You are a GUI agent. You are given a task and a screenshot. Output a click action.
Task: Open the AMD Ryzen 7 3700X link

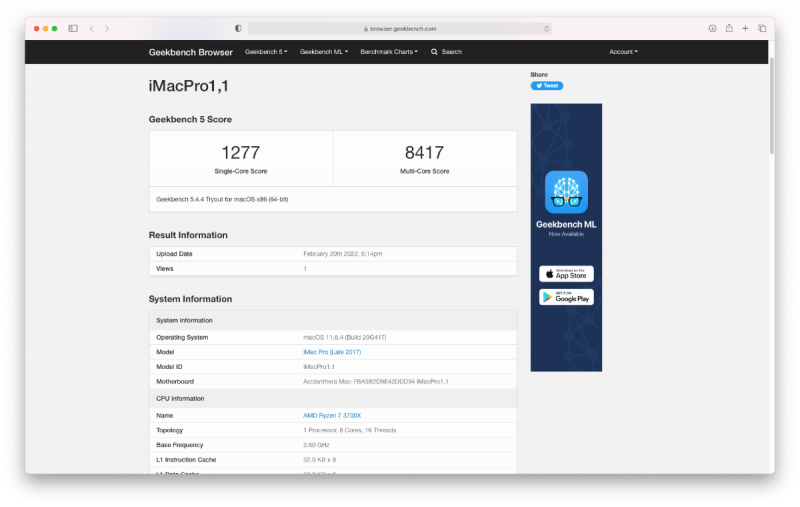pyautogui.click(x=332, y=416)
